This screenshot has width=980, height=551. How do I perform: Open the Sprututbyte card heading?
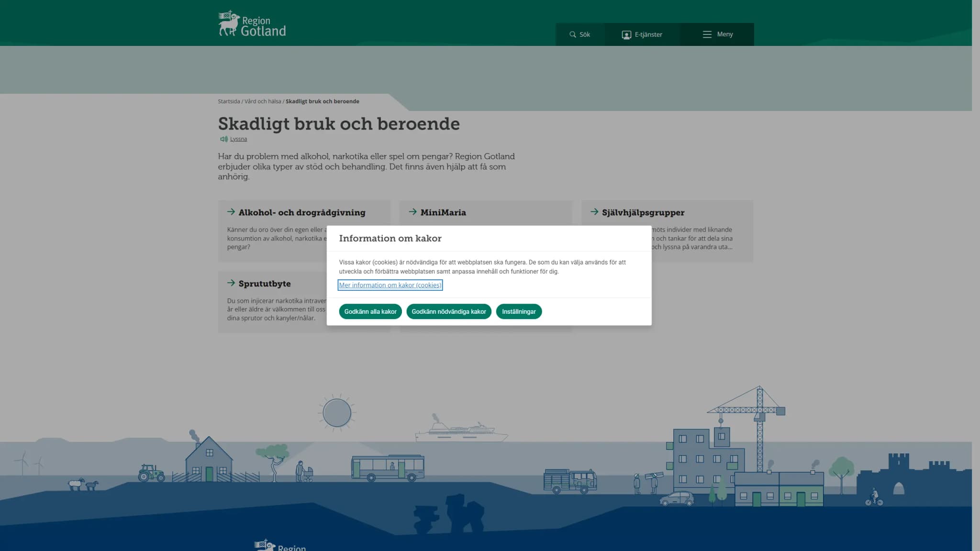(265, 284)
